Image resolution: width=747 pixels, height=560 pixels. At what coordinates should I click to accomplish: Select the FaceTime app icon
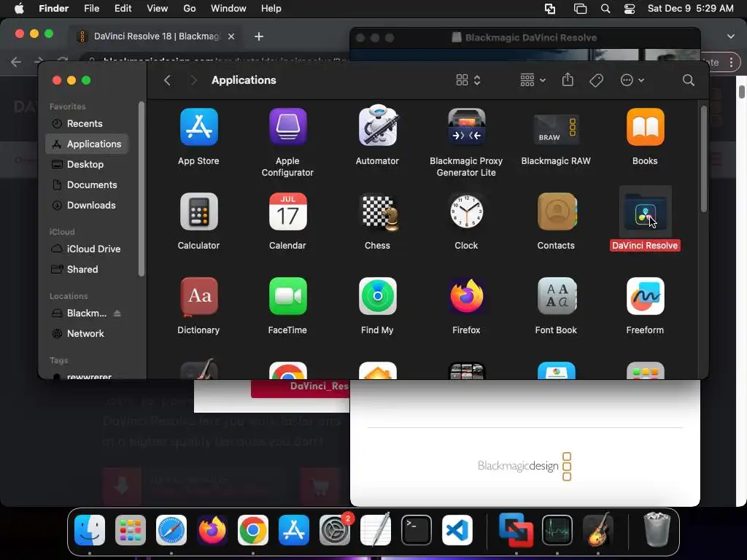click(x=287, y=296)
